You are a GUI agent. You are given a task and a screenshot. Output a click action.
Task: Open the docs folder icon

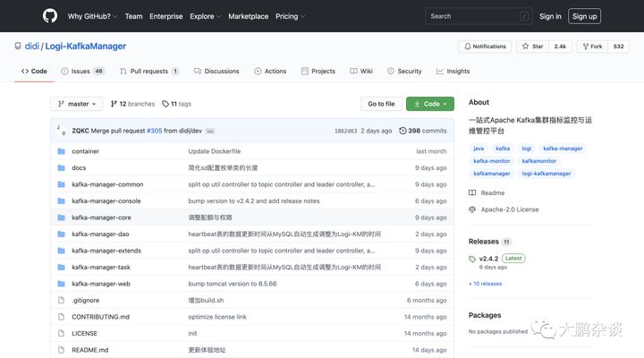coord(61,167)
